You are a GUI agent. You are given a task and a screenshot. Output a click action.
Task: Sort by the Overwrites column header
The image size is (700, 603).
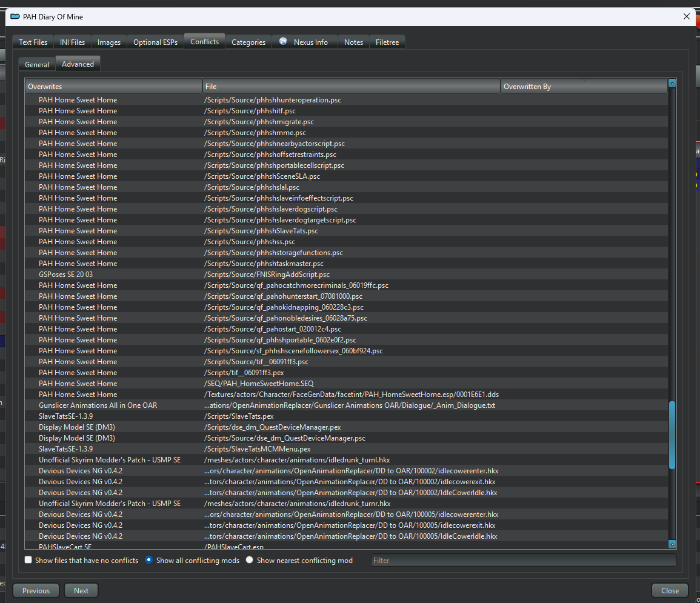[x=113, y=87]
